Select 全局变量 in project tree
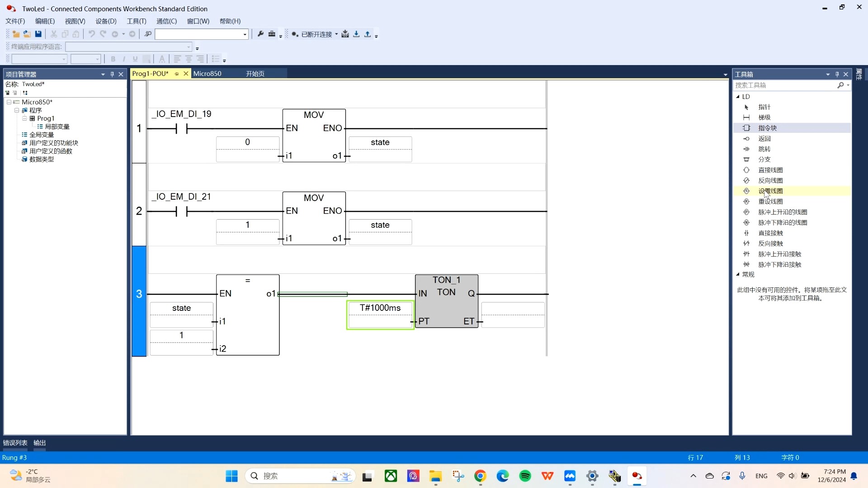This screenshot has height=488, width=868. [x=42, y=135]
